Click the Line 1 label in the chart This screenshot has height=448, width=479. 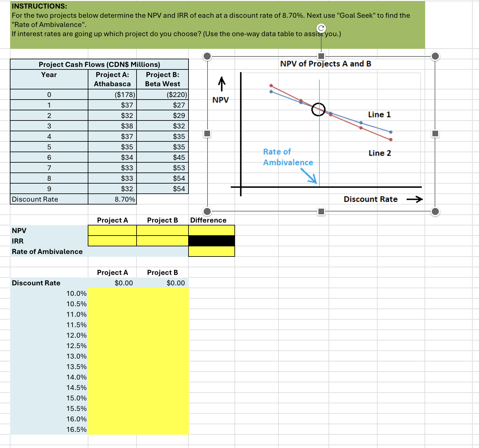380,114
